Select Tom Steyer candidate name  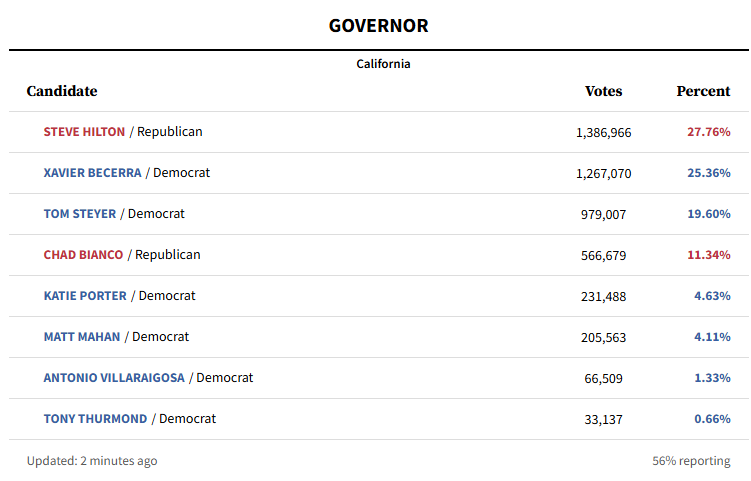(x=80, y=214)
